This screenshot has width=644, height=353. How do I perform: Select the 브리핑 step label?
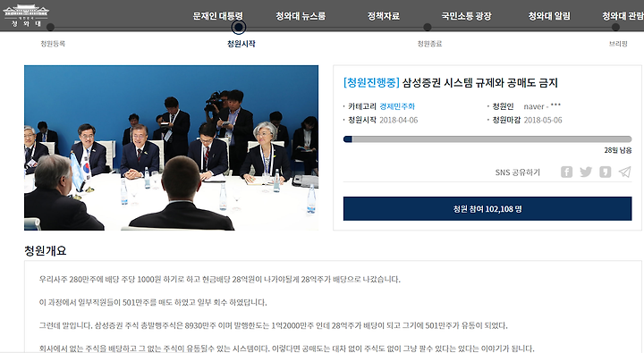tap(618, 44)
